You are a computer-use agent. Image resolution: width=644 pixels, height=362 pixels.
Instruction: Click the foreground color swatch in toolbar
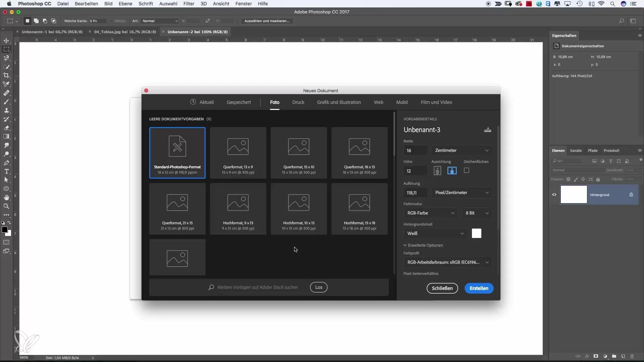(5, 230)
